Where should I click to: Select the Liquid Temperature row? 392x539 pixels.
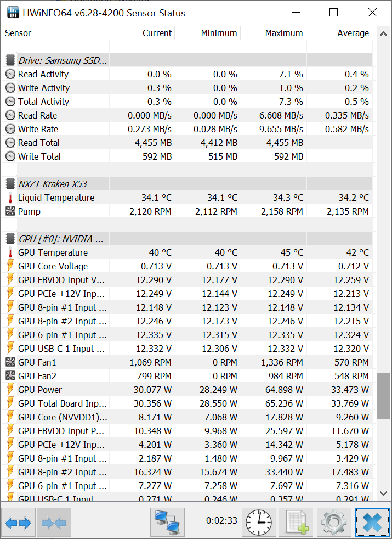(187, 198)
